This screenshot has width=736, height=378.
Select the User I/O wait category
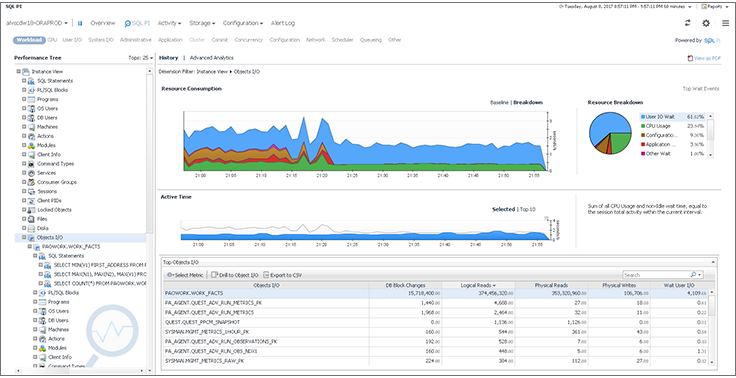coord(72,40)
